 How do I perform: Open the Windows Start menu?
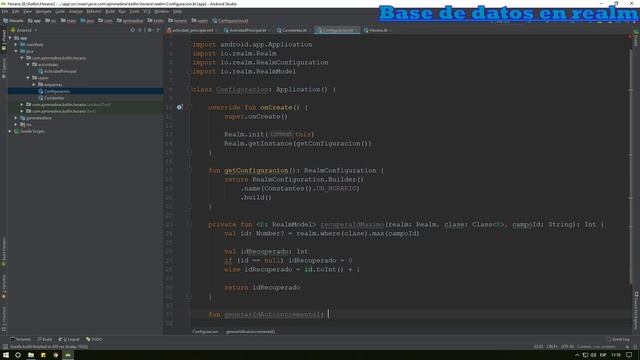pyautogui.click(x=6, y=355)
